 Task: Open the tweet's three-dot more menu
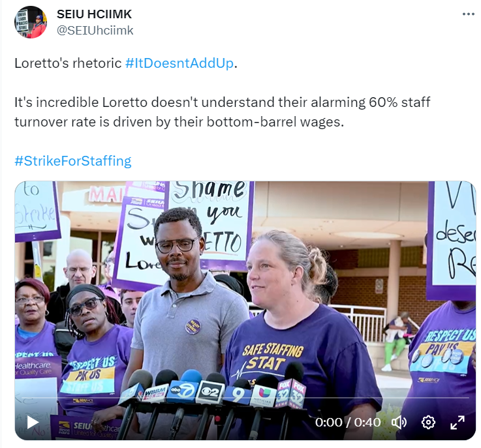tap(469, 14)
